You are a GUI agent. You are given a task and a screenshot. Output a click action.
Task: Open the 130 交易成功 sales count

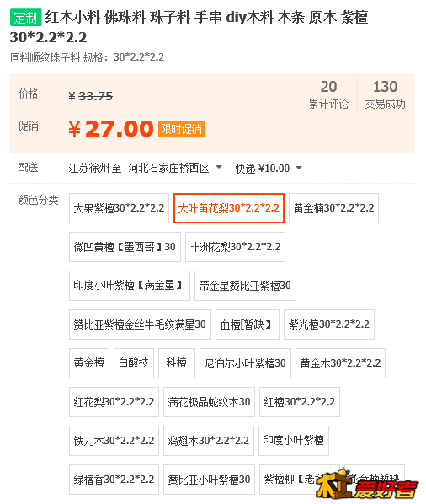386,95
